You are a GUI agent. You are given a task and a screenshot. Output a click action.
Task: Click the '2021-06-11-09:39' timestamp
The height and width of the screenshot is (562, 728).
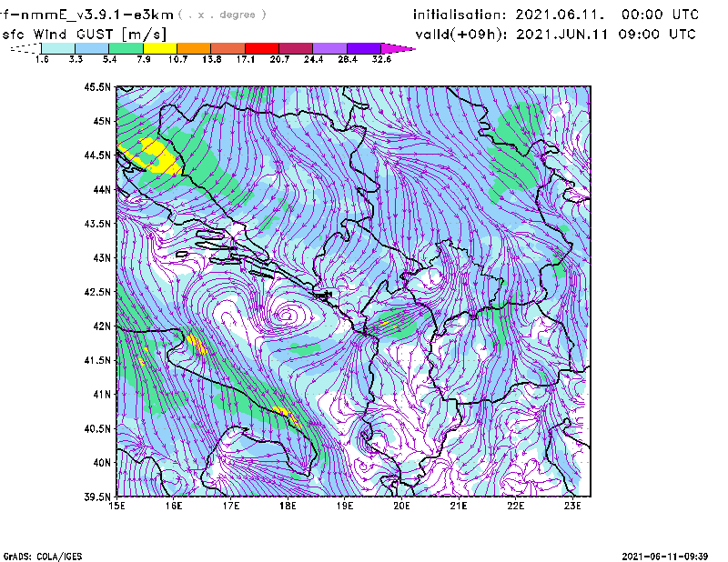(665, 557)
